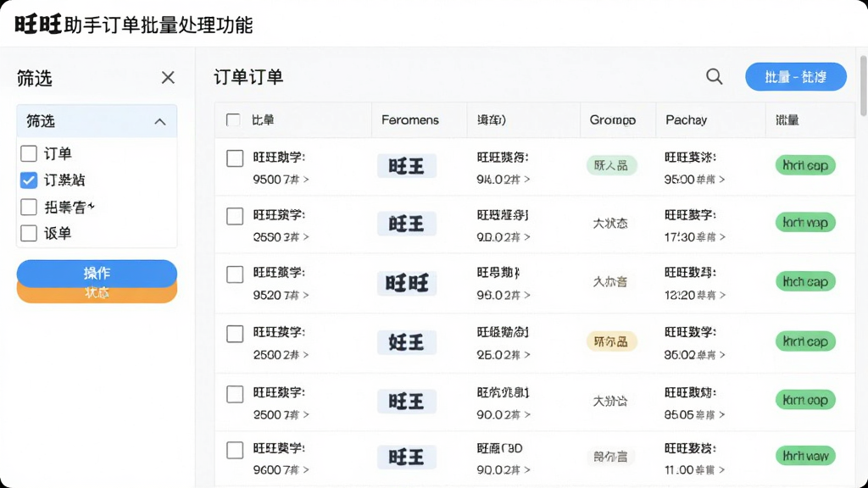
Task: Click the 旺旺 logo badge in row 9520 7
Action: click(x=406, y=283)
